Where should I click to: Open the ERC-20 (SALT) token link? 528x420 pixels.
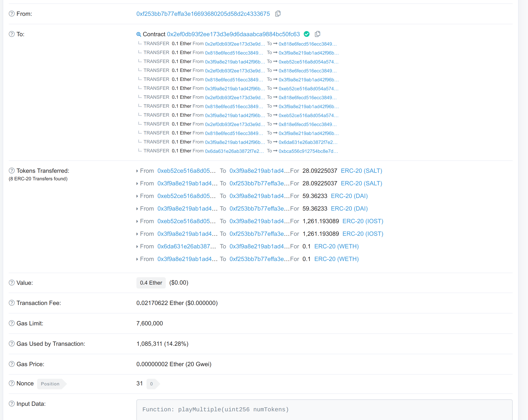click(x=361, y=171)
